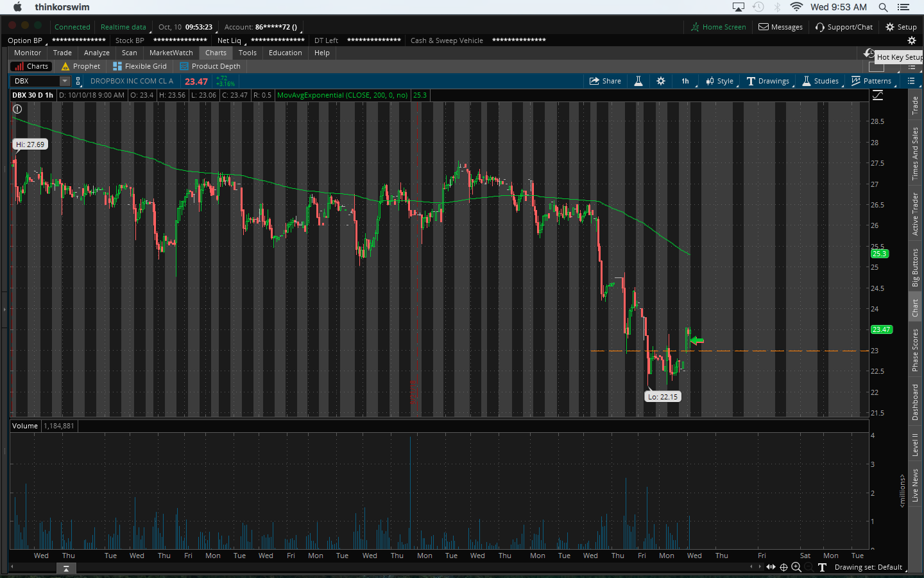
Task: Click the volume panel collapse arrow icon
Action: (65, 568)
